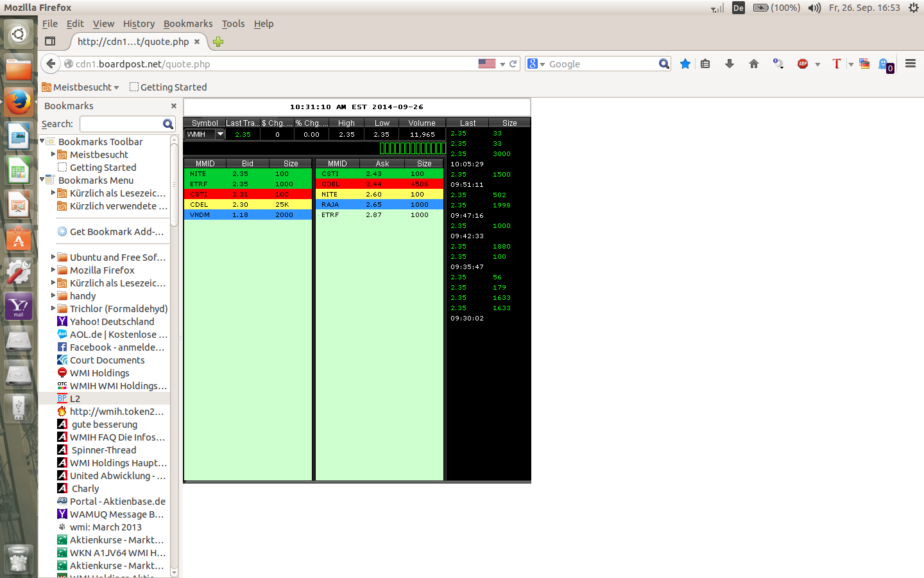Go to the Firefox home page

(x=754, y=64)
